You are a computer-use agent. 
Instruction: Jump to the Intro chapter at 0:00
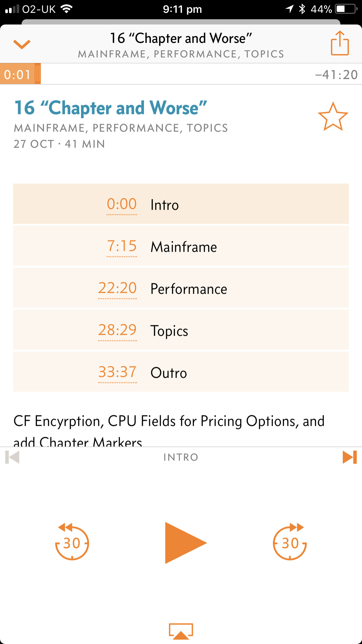(181, 204)
